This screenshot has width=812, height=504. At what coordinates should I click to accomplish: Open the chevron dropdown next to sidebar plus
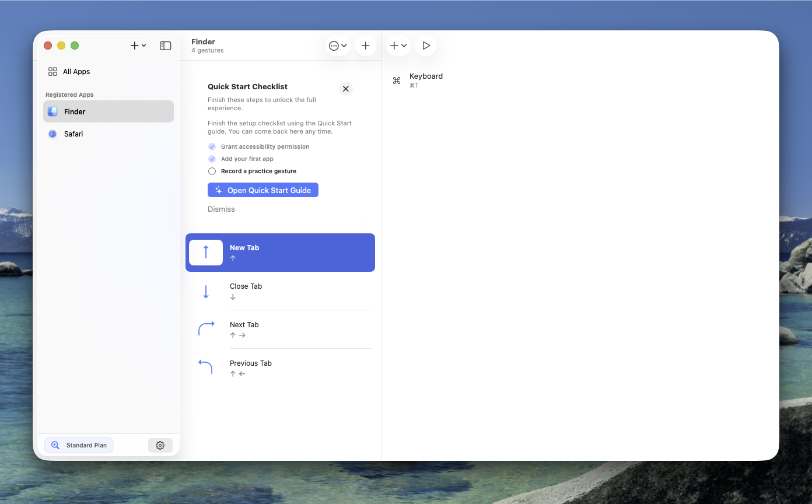pos(144,45)
